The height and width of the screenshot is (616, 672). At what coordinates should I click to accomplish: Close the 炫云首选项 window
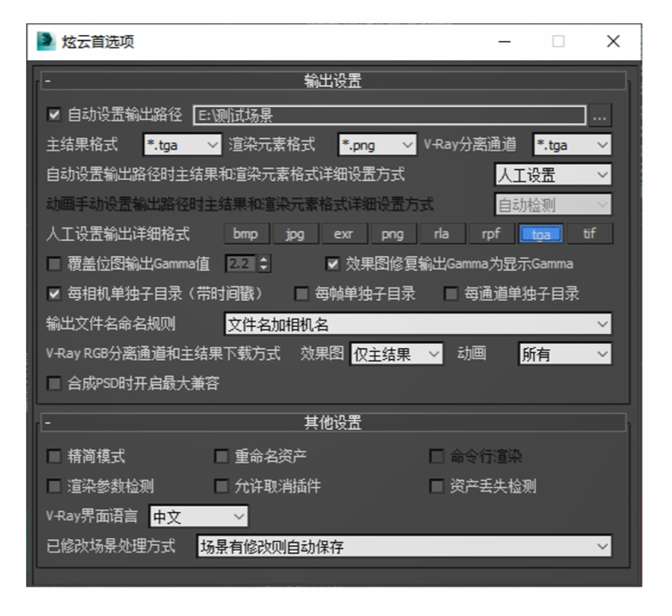click(613, 42)
